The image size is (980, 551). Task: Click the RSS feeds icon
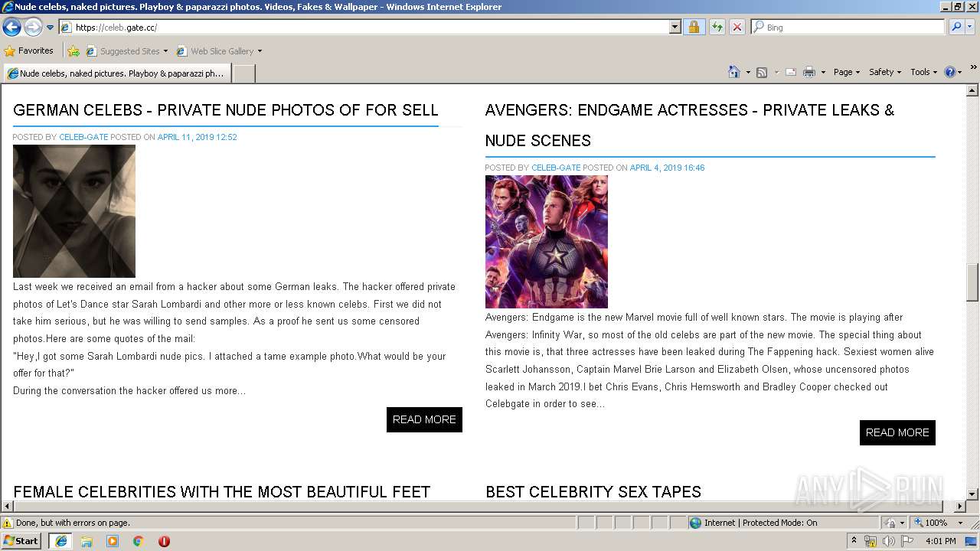pyautogui.click(x=762, y=72)
